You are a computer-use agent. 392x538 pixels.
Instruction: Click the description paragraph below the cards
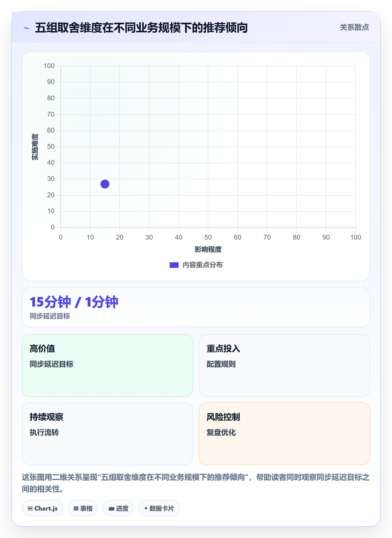point(196,483)
